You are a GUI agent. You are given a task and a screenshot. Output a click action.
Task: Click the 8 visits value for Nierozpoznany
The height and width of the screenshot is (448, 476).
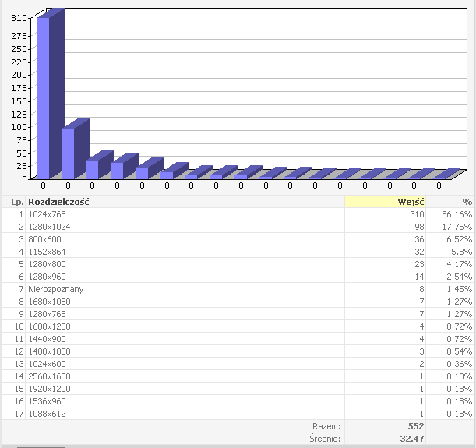pyautogui.click(x=421, y=289)
